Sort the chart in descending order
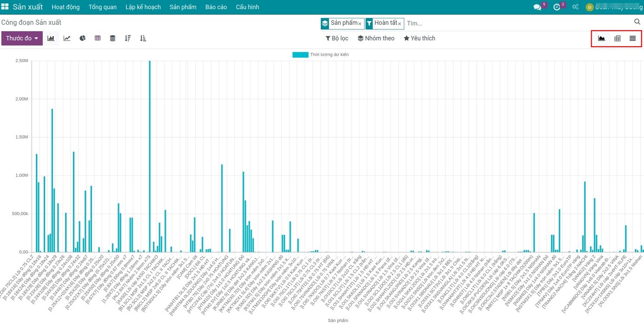 128,38
